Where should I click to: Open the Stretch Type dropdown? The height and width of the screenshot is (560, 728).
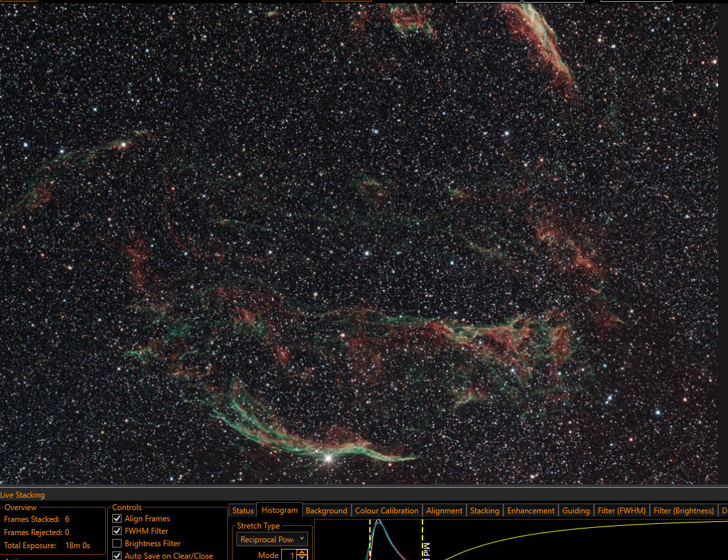pyautogui.click(x=272, y=539)
